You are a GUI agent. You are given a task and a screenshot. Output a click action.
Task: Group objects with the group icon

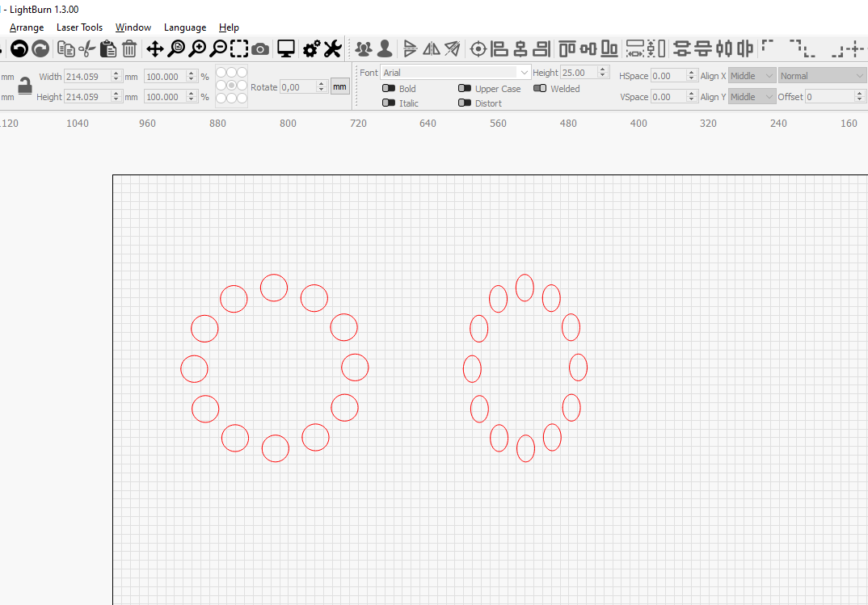tap(364, 49)
